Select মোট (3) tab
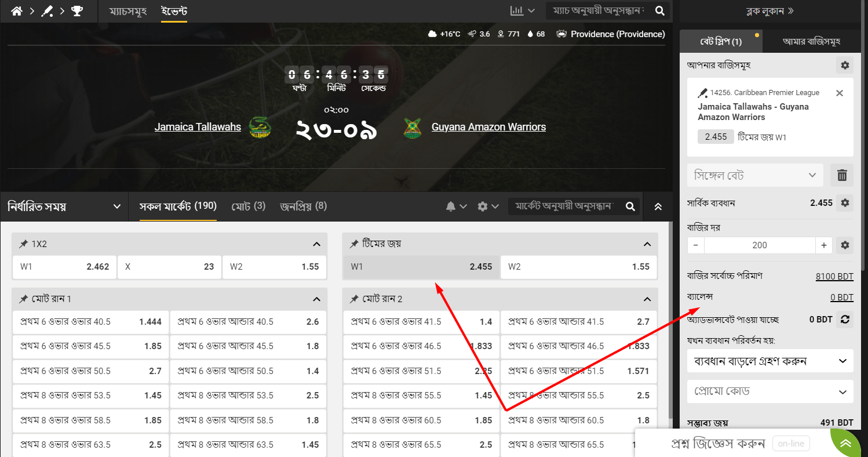 coord(249,206)
